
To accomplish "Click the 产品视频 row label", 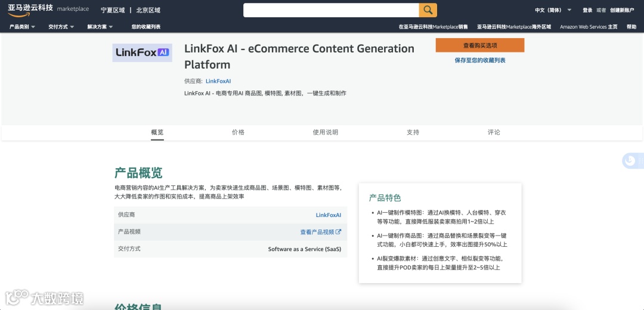I will click(129, 231).
